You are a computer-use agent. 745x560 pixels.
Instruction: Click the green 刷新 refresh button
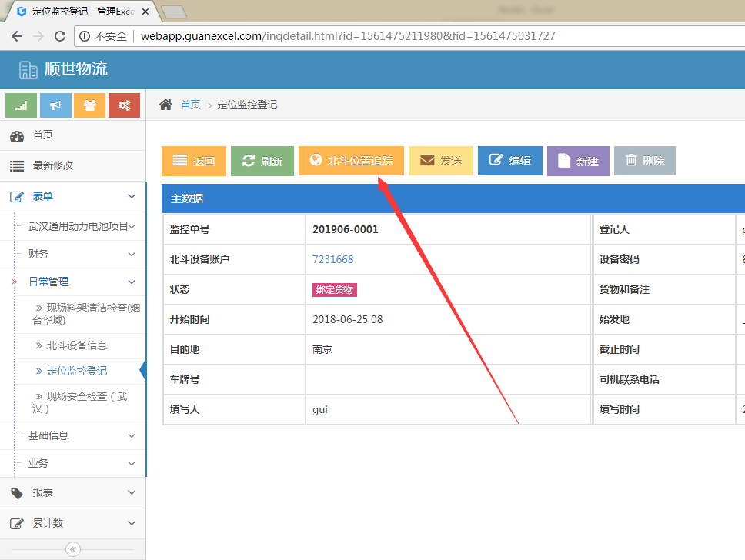[262, 161]
